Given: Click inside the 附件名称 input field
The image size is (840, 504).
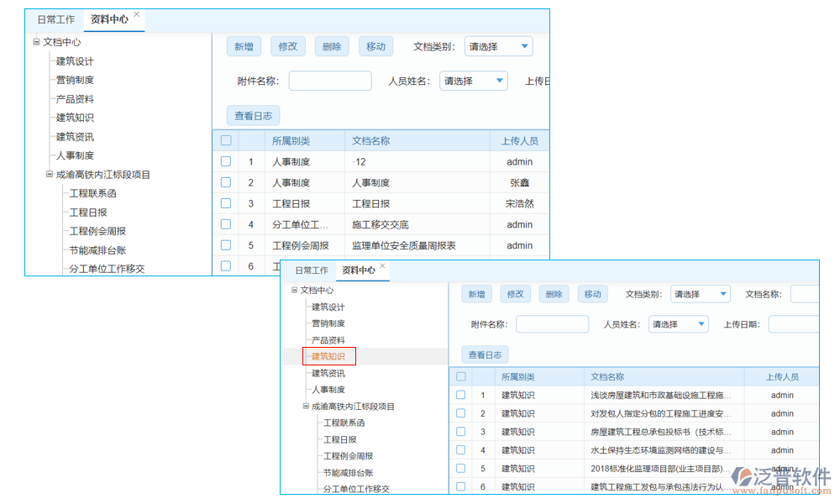Looking at the screenshot, I should (552, 323).
